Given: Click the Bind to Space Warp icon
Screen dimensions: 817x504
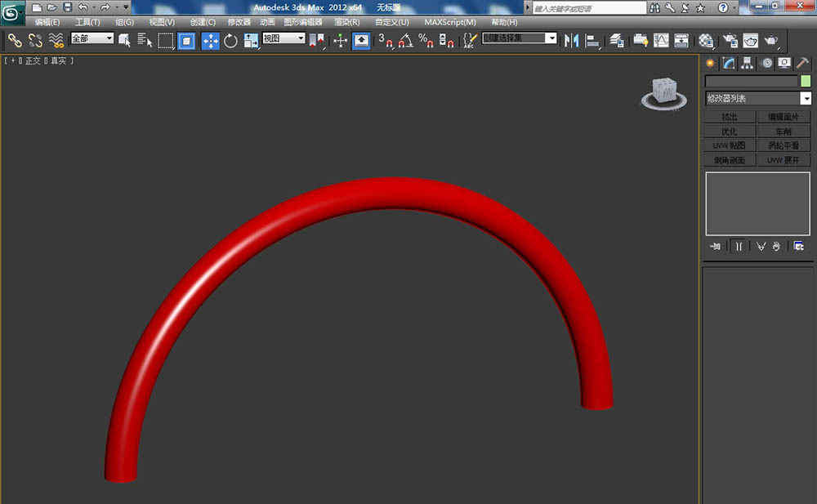Looking at the screenshot, I should point(56,40).
